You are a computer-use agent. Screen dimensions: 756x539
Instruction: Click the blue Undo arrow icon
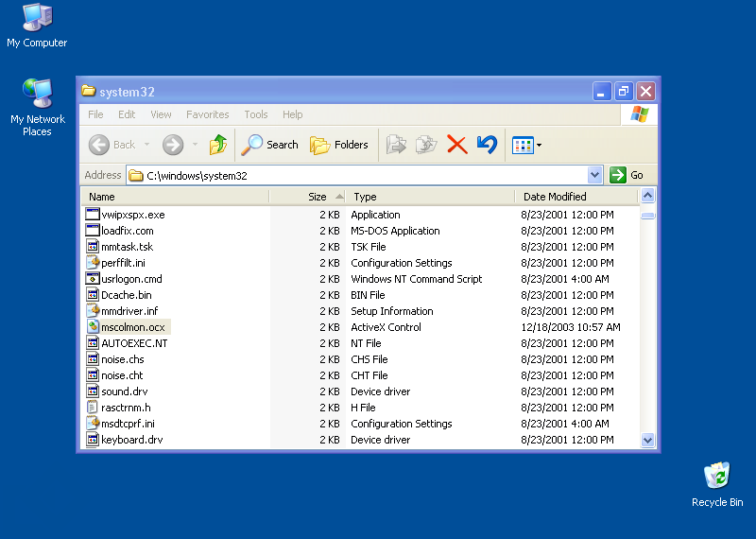487,145
